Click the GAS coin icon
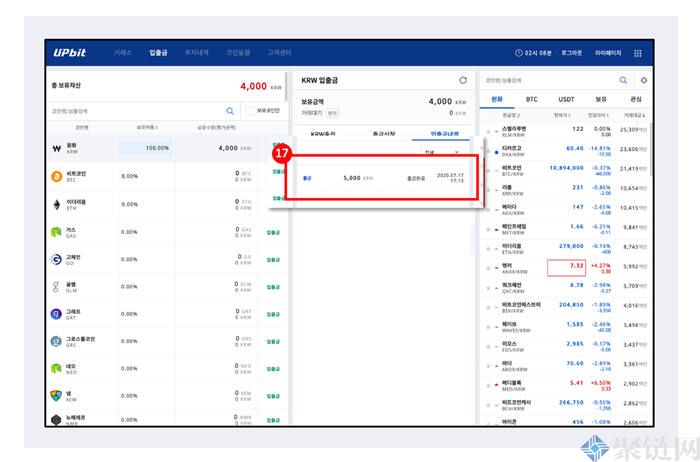The height and width of the screenshot is (462, 700). [56, 231]
